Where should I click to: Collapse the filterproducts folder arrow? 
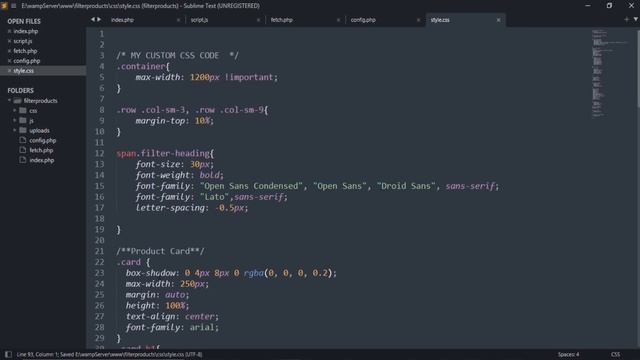click(x=9, y=100)
